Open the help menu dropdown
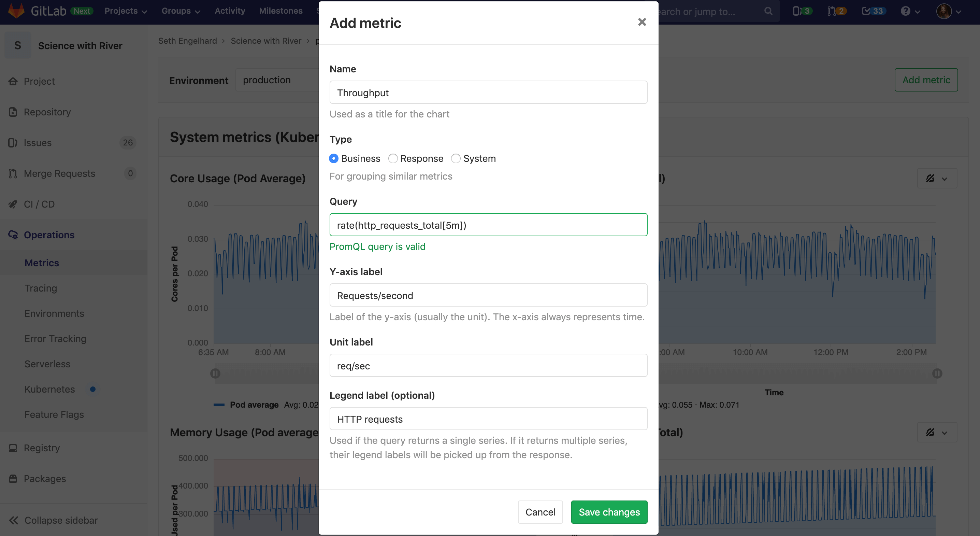 (910, 11)
